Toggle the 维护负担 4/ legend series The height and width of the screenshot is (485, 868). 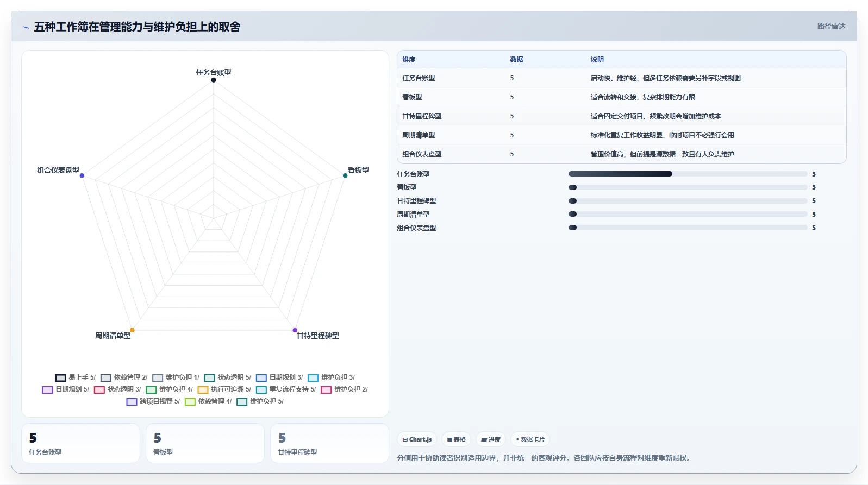click(x=169, y=389)
